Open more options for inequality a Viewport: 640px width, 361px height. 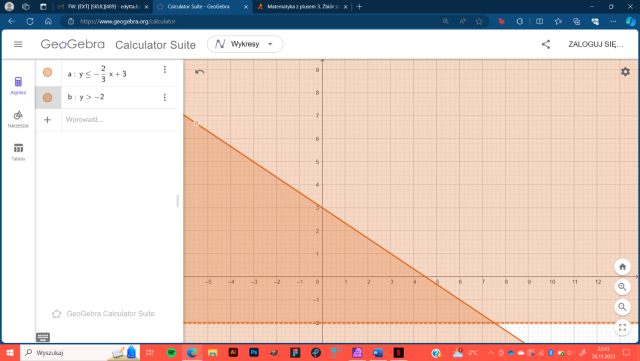(164, 69)
